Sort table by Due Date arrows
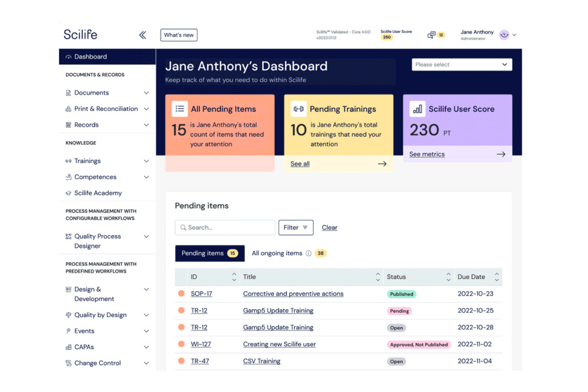The height and width of the screenshot is (392, 588). coord(497,277)
